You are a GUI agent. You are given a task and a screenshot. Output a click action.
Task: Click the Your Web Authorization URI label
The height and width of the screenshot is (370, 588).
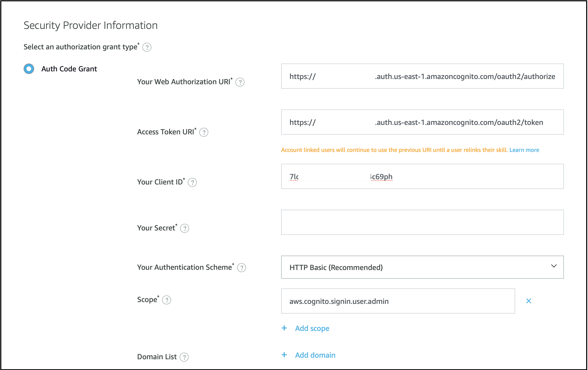(x=185, y=82)
